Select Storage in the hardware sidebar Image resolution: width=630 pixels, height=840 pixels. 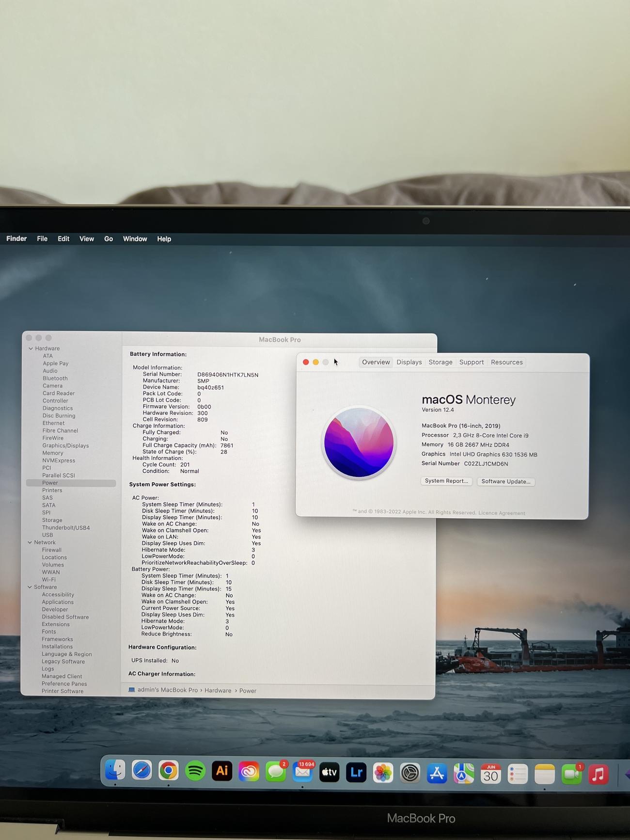click(x=52, y=520)
